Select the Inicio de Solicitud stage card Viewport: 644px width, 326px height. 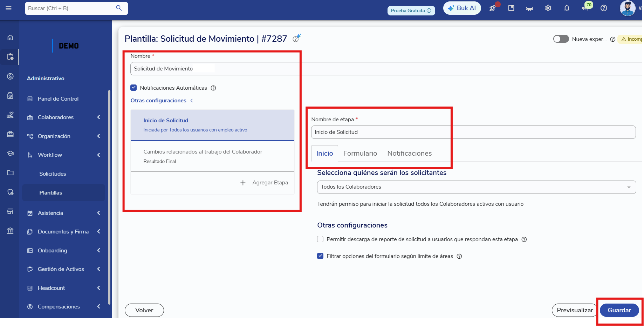point(212,125)
